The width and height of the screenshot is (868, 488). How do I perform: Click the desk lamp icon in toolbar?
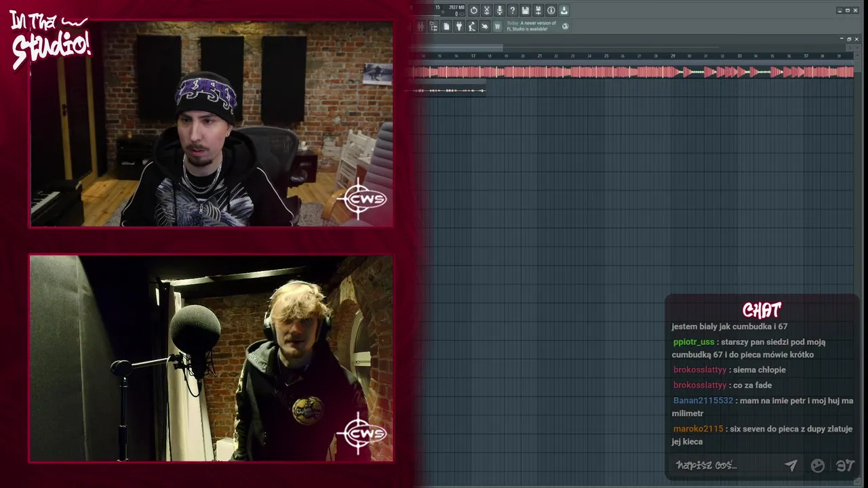click(471, 26)
